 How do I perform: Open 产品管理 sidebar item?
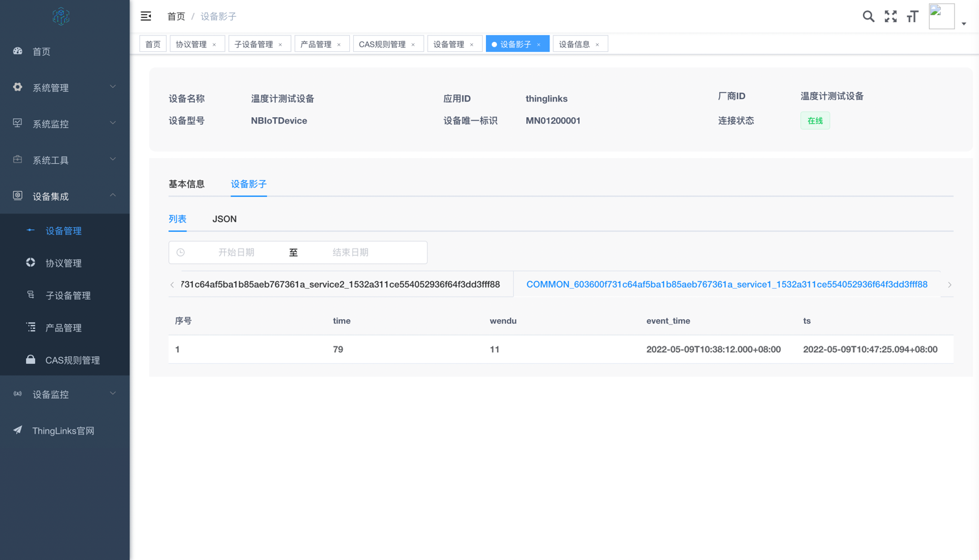(x=65, y=328)
